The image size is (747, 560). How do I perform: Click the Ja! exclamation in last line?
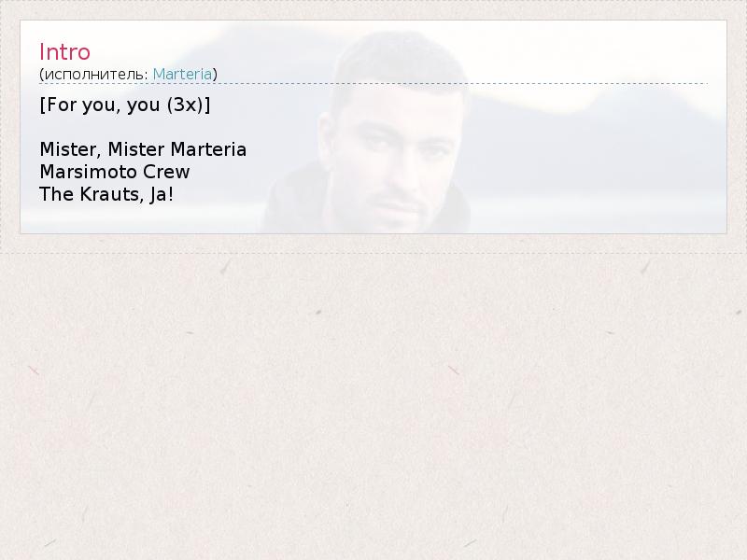(162, 194)
